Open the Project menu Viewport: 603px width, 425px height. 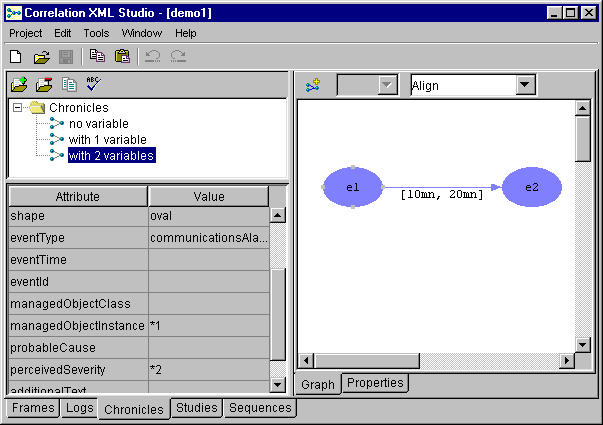tap(26, 33)
